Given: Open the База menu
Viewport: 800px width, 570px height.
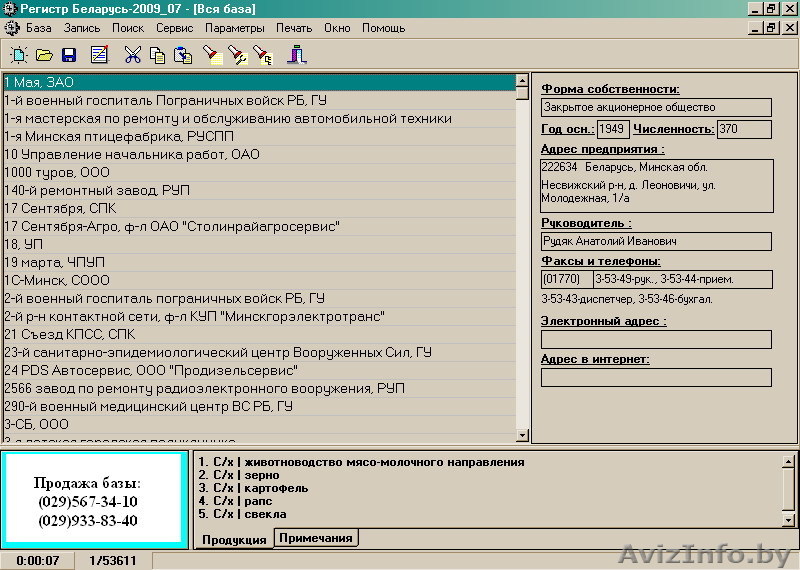Looking at the screenshot, I should coord(38,28).
